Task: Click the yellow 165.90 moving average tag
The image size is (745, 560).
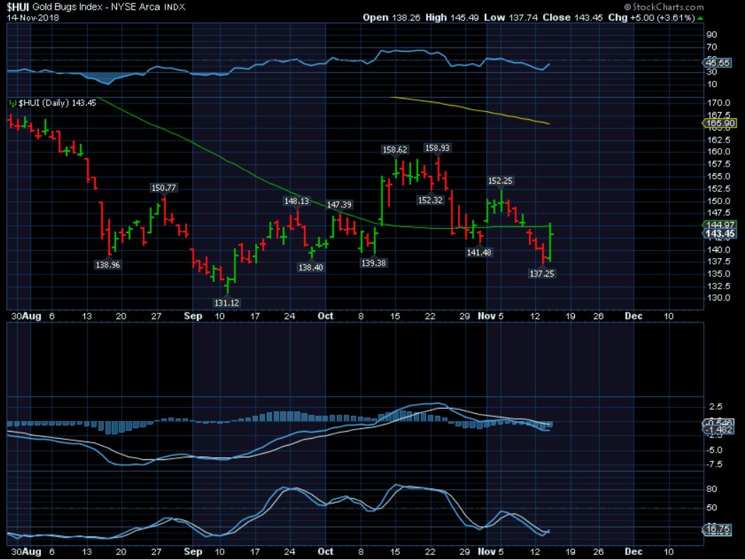Action: 721,123
